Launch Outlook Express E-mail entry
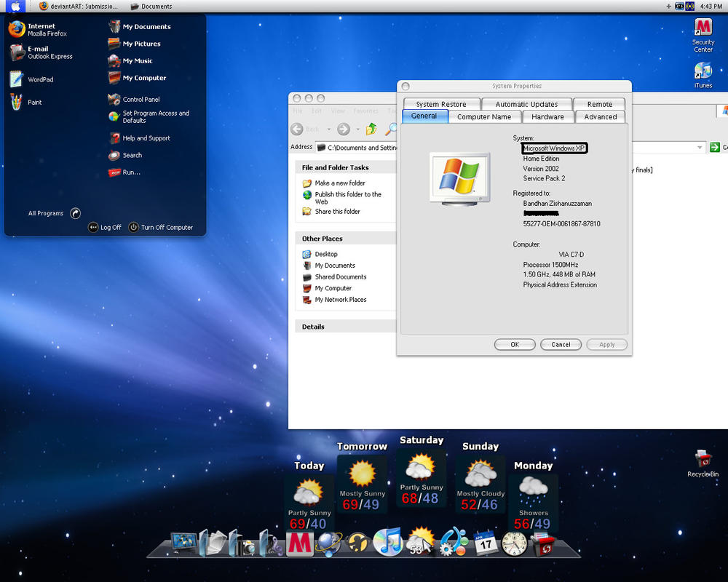This screenshot has height=582, width=728. point(41,52)
